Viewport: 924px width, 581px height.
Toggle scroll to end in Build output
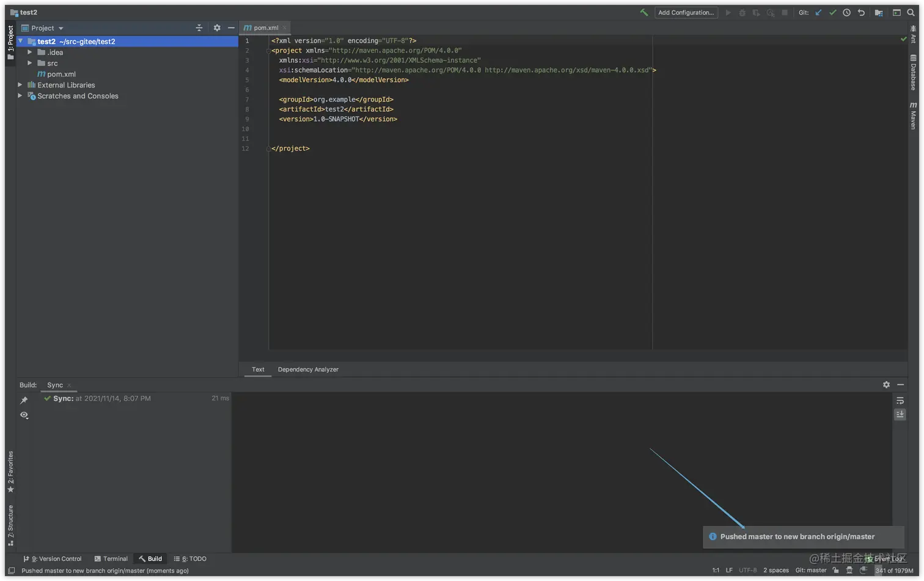tap(900, 414)
